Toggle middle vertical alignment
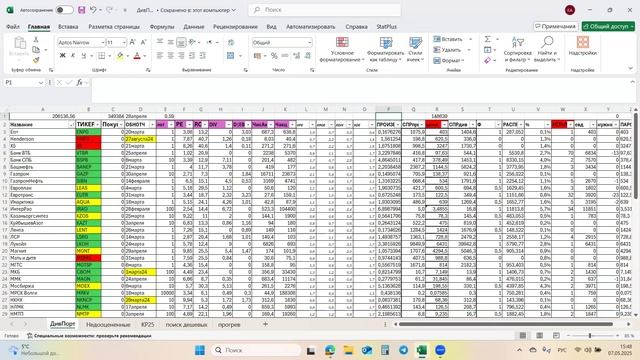This screenshot has height=360, width=640. click(171, 42)
